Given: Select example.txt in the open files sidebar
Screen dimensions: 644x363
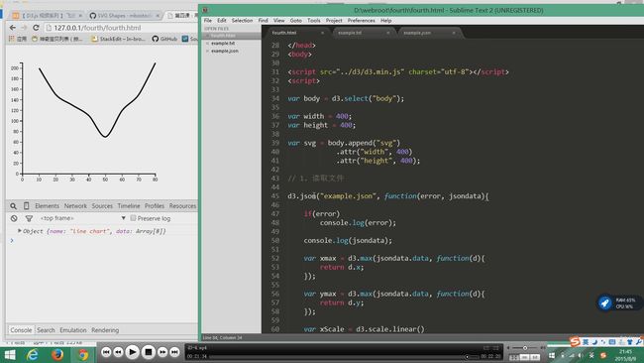Looking at the screenshot, I should (x=223, y=44).
